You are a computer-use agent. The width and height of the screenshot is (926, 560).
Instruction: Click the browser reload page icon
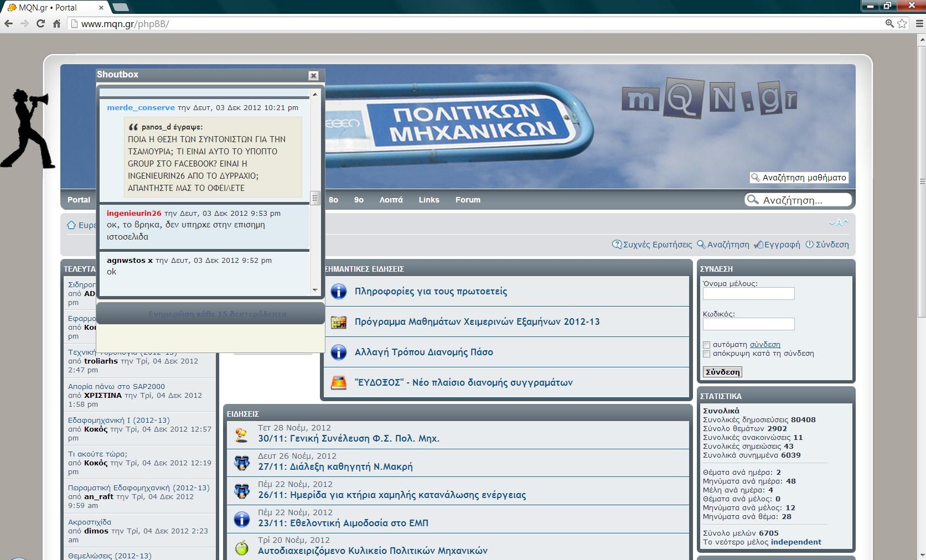pyautogui.click(x=40, y=23)
